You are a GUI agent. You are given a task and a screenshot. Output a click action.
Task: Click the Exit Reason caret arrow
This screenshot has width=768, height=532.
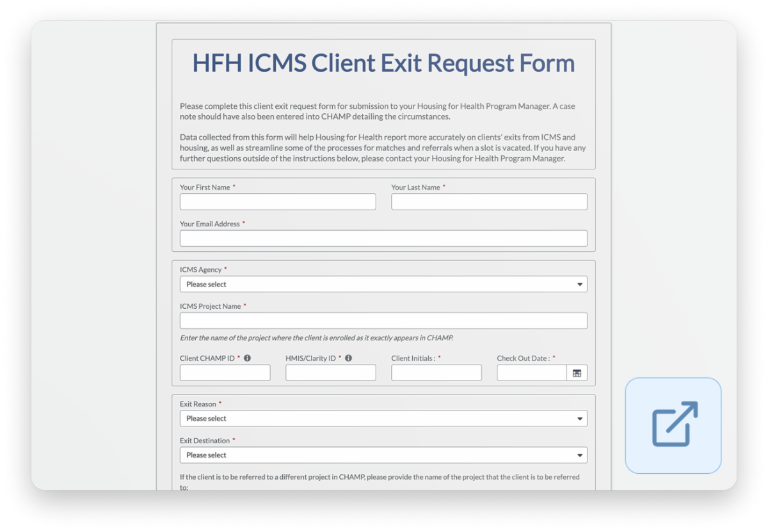580,418
